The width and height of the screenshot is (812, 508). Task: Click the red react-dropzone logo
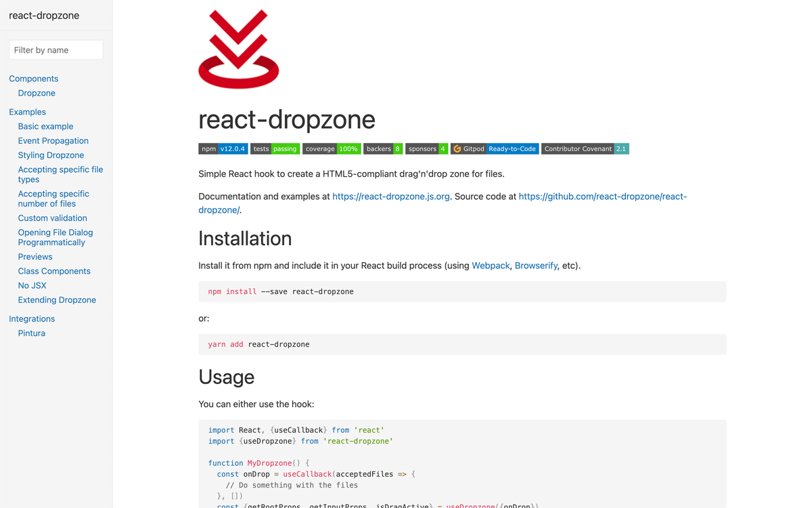[239, 49]
